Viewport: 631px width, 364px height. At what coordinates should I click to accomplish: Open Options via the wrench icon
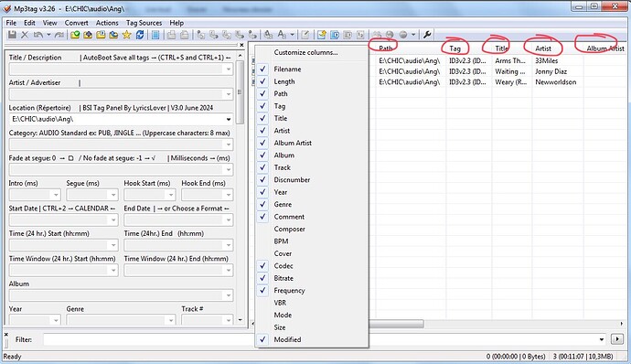tap(427, 35)
